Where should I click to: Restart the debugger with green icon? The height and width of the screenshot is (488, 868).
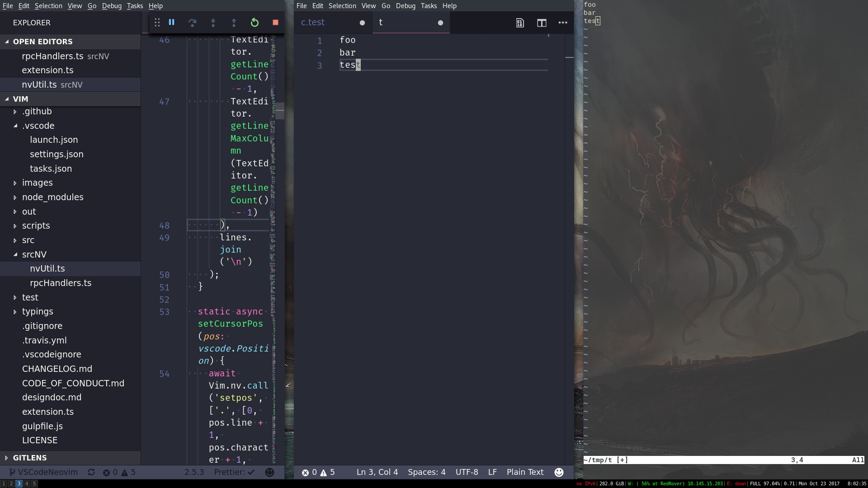tap(255, 23)
